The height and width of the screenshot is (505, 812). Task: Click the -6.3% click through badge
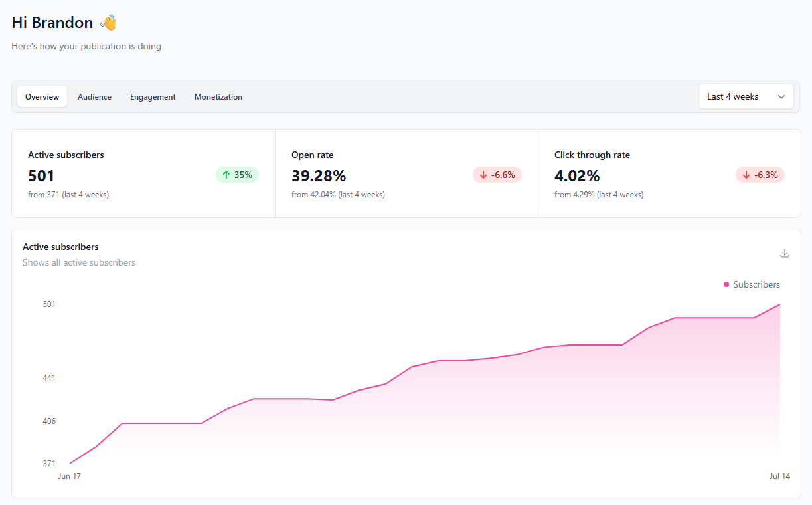(x=760, y=175)
